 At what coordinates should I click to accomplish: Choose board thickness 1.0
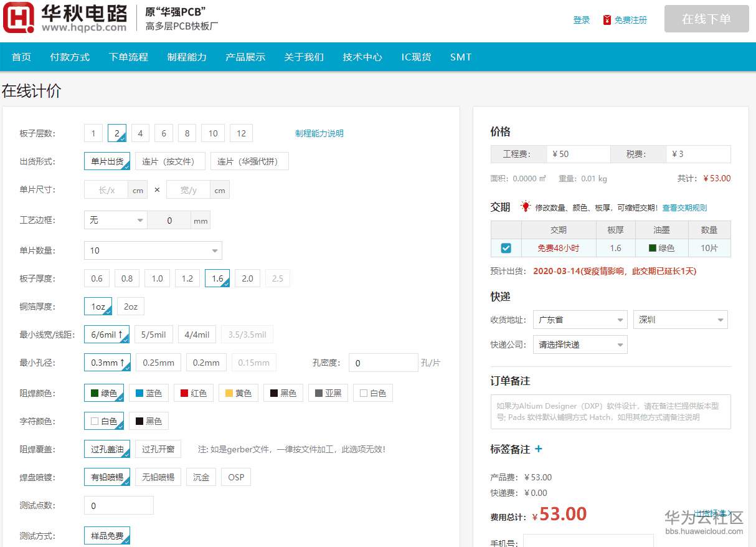[x=157, y=278]
